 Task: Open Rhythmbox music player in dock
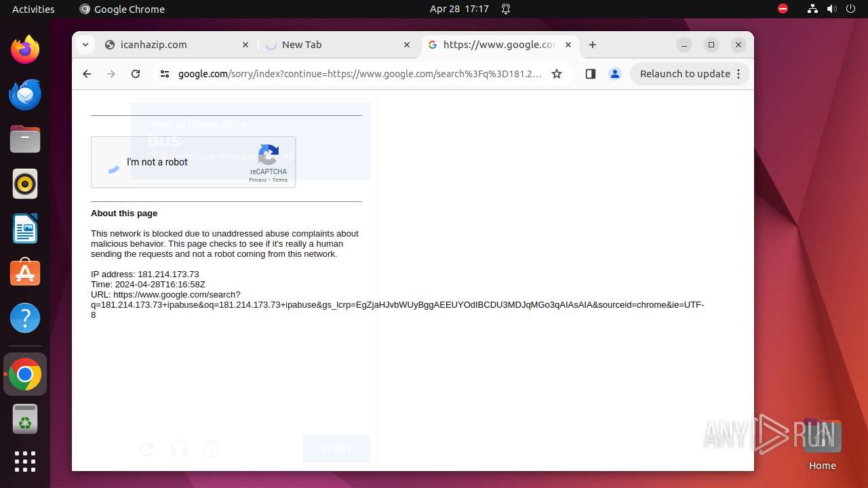(x=25, y=184)
